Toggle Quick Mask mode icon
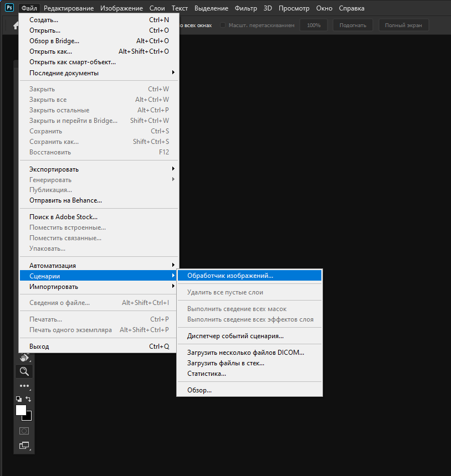Viewport: 451px width, 476px height. click(24, 431)
